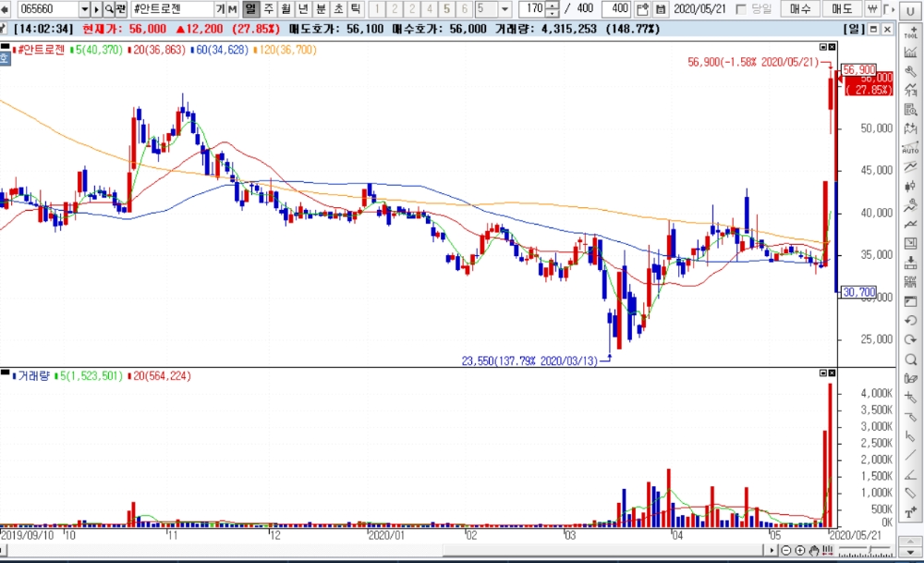
Task: Toggle the 일 daily period button
Action: (x=250, y=9)
